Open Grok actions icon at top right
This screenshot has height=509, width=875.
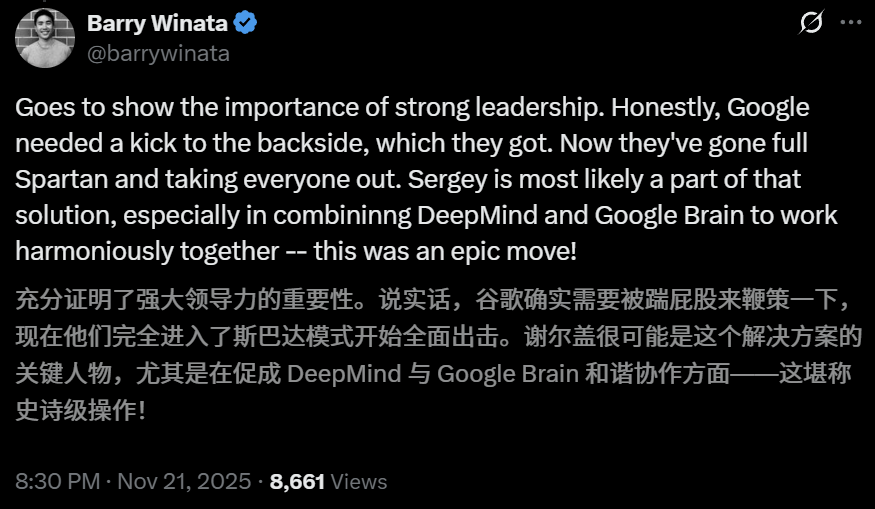point(812,24)
